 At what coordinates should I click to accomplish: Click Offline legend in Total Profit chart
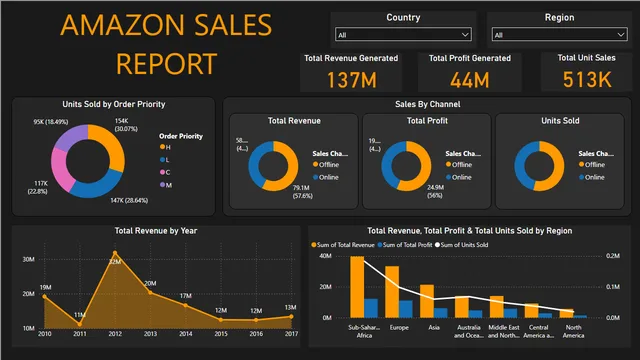pyautogui.click(x=459, y=164)
